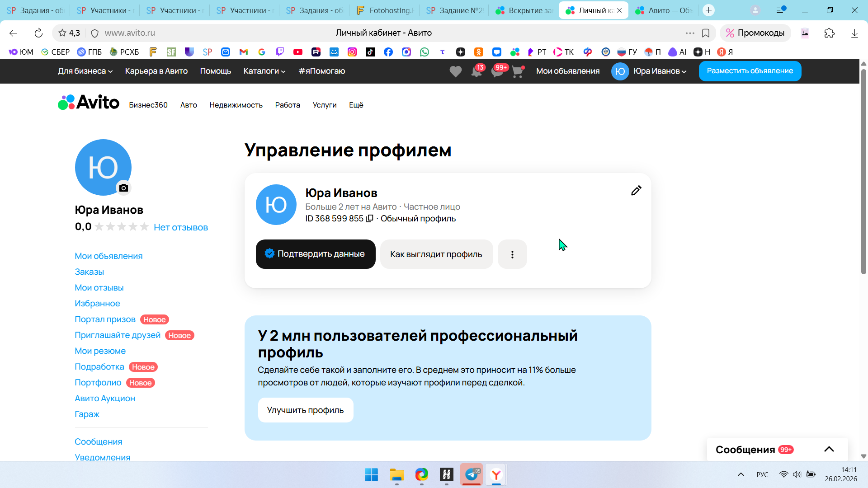Expand the Сообщения chat panel chevron
The height and width of the screenshot is (488, 868).
pyautogui.click(x=829, y=449)
